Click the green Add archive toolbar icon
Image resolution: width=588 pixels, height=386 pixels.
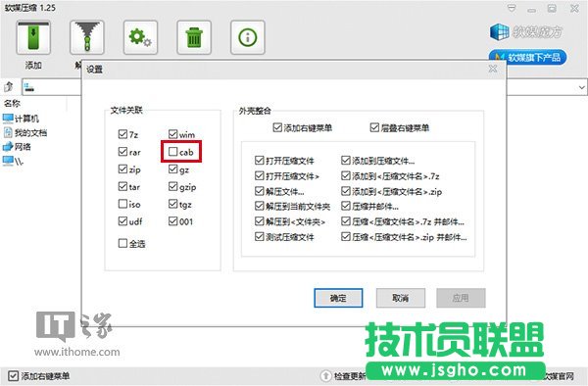point(33,37)
